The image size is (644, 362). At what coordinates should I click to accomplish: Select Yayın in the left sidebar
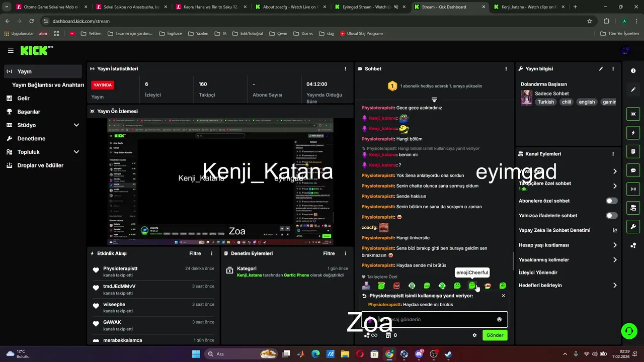click(x=43, y=71)
